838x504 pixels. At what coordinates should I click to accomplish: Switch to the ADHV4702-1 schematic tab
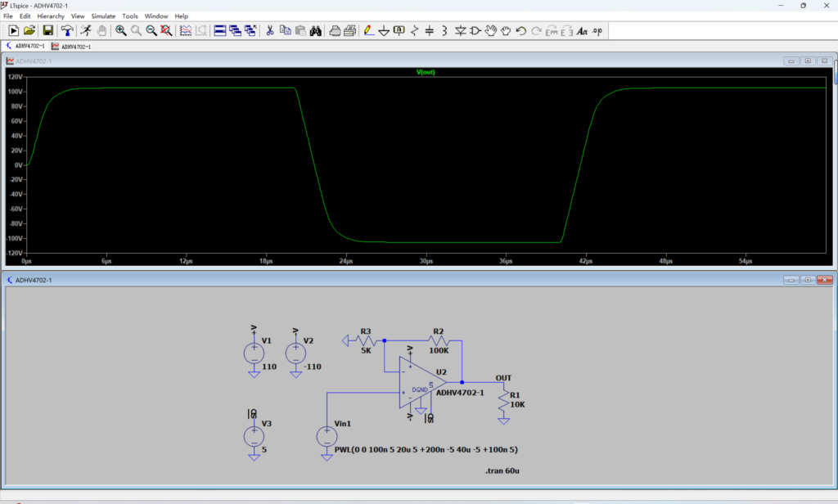pos(25,47)
